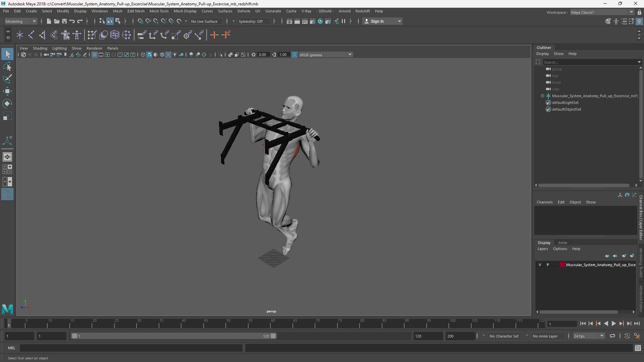The height and width of the screenshot is (362, 644).
Task: Toggle the viewport grid display icon
Action: pos(95,55)
